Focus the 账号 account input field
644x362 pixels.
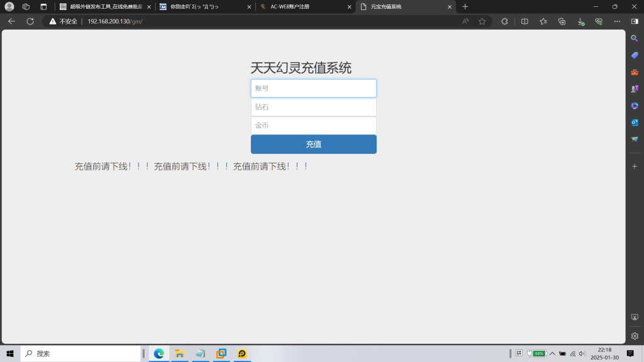[x=313, y=89]
